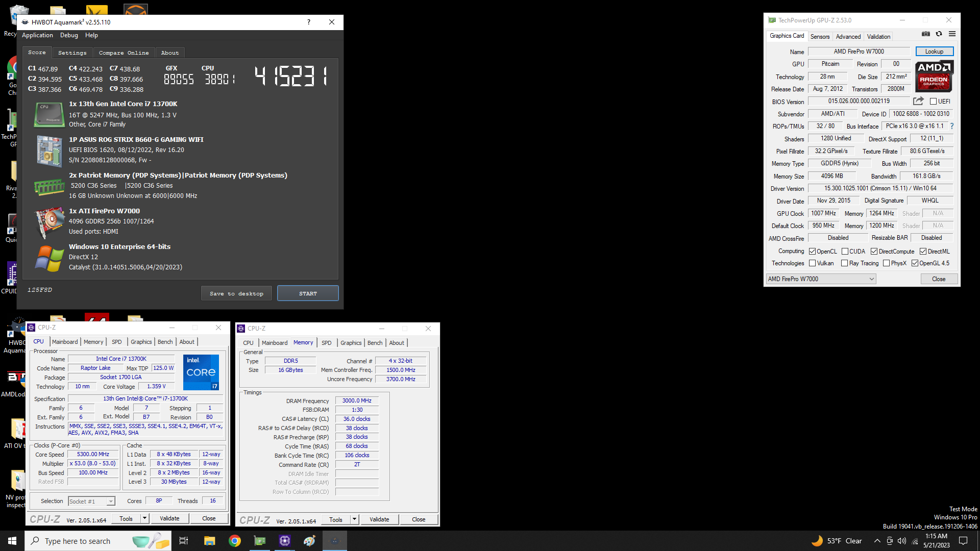
Task: Click the volume icon in the system tray
Action: (902, 541)
